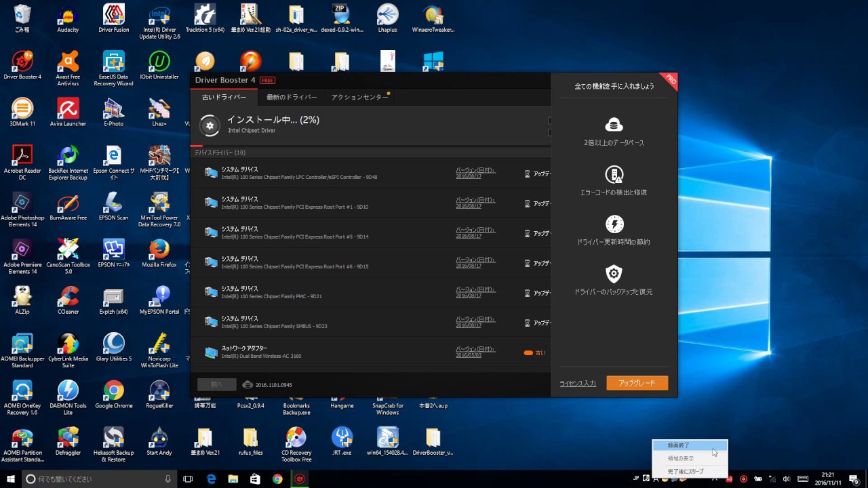This screenshot has width=868, height=488.
Task: Open the Mozilla Firefox desktop shortcut
Action: pos(159,253)
